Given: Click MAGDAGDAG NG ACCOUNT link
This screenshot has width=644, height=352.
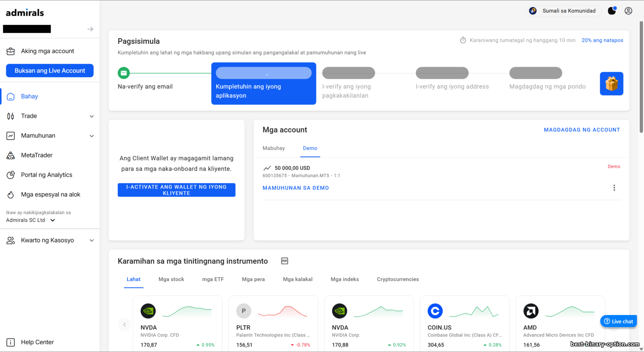Looking at the screenshot, I should 582,130.
